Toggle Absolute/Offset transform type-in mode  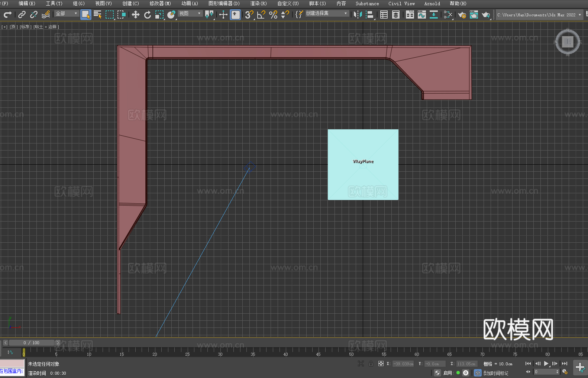click(381, 364)
